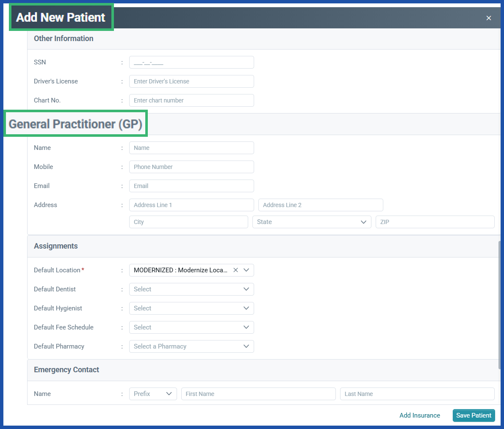Select the GP Email input field
Image resolution: width=504 pixels, height=429 pixels.
click(191, 186)
